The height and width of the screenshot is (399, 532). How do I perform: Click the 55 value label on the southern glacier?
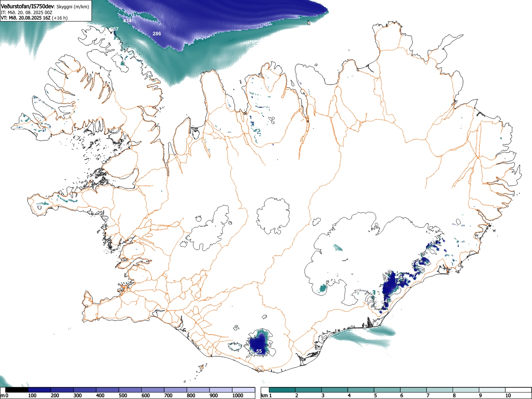259,351
